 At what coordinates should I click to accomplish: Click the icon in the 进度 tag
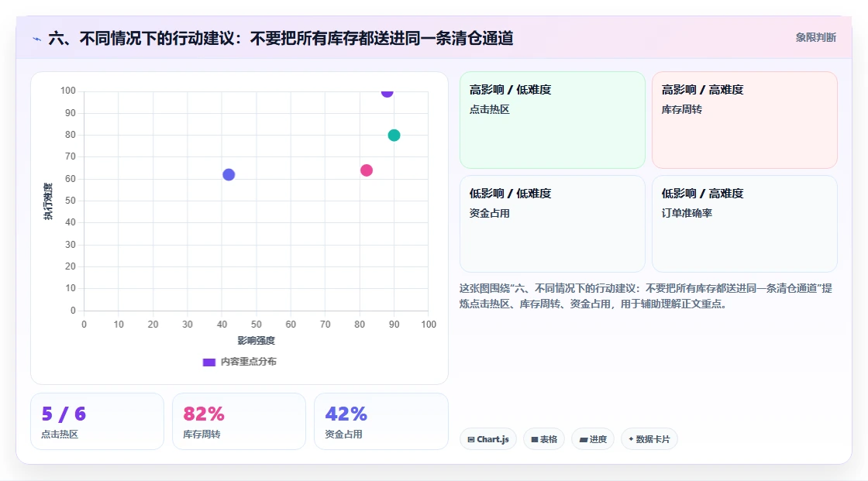click(x=584, y=439)
